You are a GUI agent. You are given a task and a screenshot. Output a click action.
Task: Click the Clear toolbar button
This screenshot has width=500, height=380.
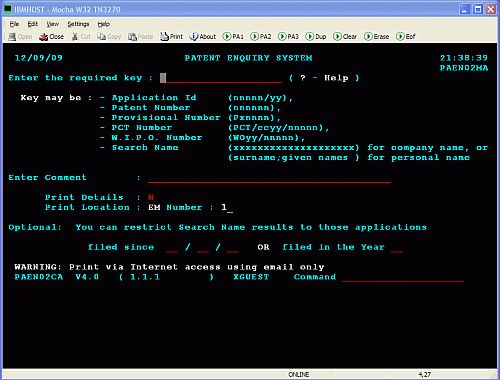pyautogui.click(x=345, y=36)
